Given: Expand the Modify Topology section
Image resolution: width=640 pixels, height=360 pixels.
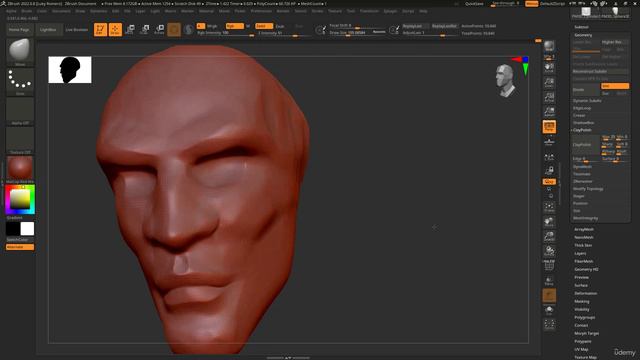Looking at the screenshot, I should [x=588, y=189].
